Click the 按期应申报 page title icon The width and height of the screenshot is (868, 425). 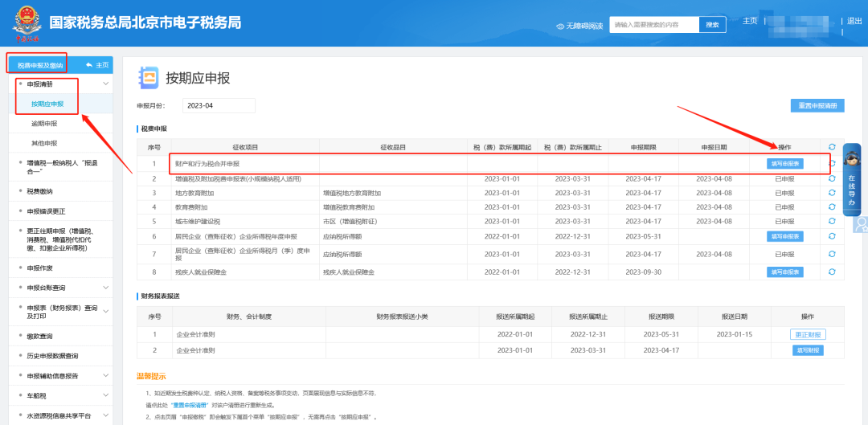pos(148,77)
